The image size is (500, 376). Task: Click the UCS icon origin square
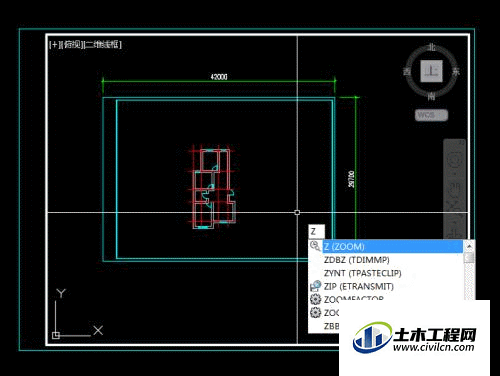(56, 335)
